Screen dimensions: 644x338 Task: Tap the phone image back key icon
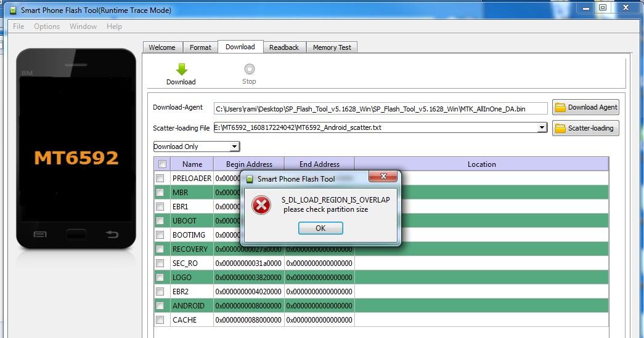pyautogui.click(x=112, y=234)
